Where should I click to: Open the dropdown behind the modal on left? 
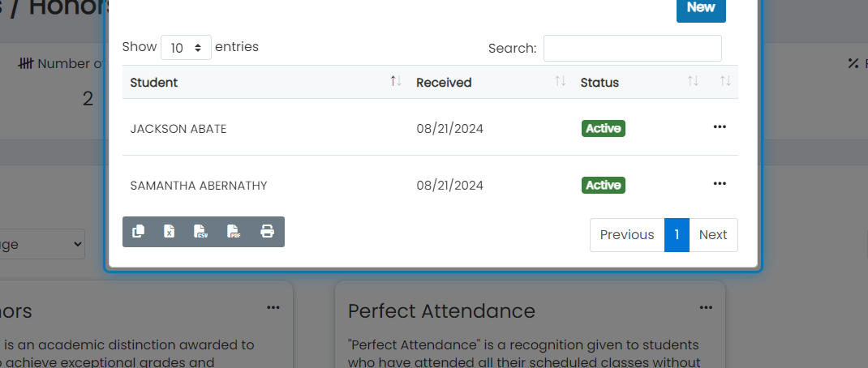42,244
